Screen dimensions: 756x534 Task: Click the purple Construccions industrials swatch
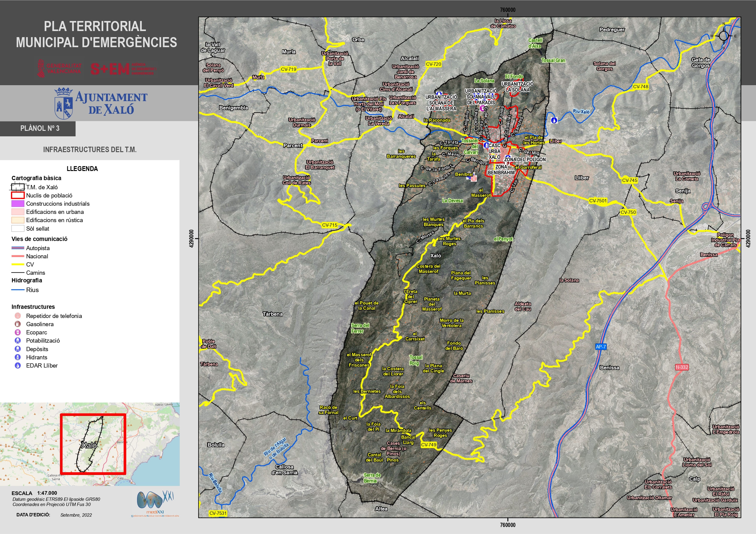point(18,204)
